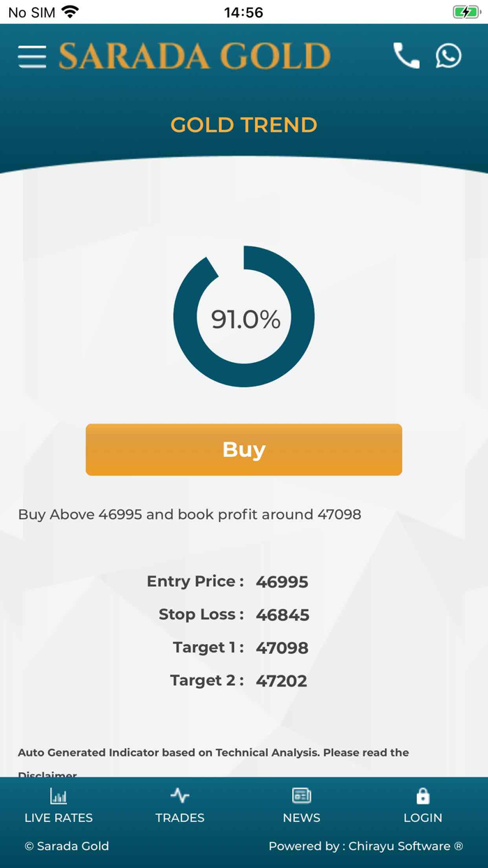Viewport: 488px width, 868px height.
Task: Tap the Powered by Chirayu Software text
Action: (x=365, y=846)
